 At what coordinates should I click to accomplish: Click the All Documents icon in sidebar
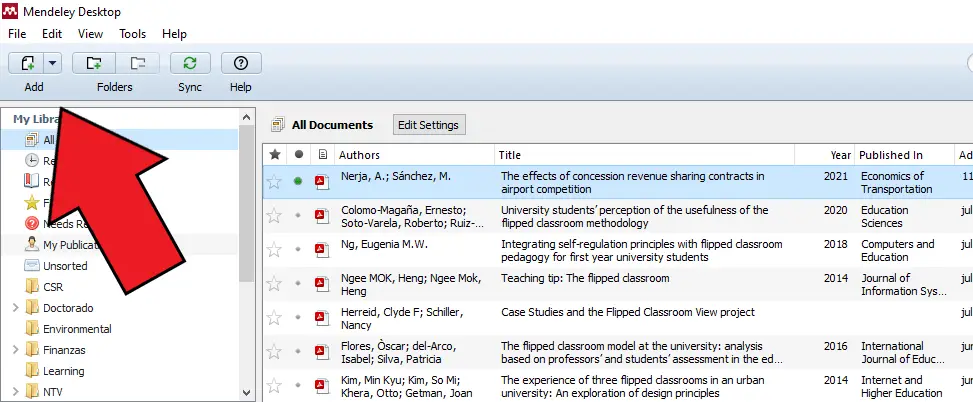tap(32, 140)
